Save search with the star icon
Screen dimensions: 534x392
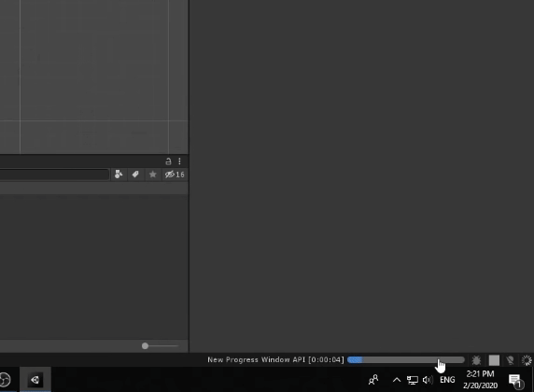tap(152, 175)
